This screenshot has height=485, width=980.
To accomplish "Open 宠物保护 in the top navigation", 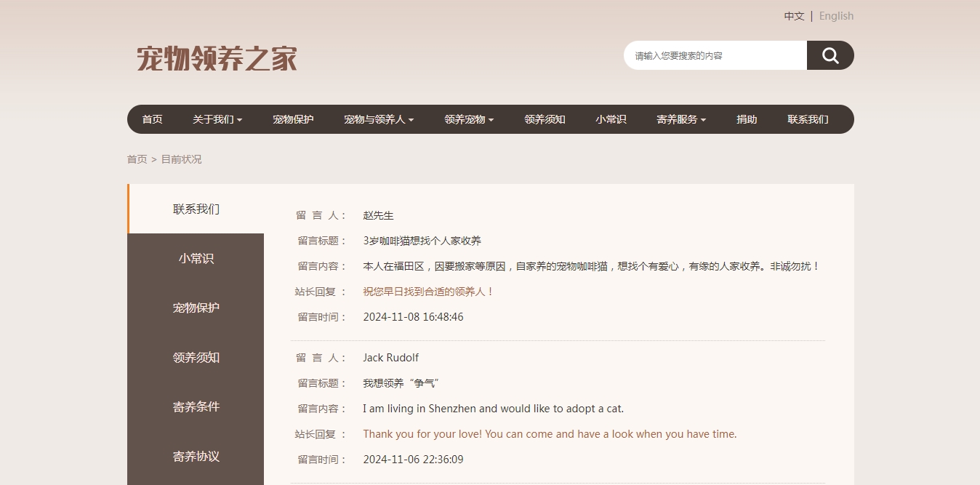I will coord(293,119).
